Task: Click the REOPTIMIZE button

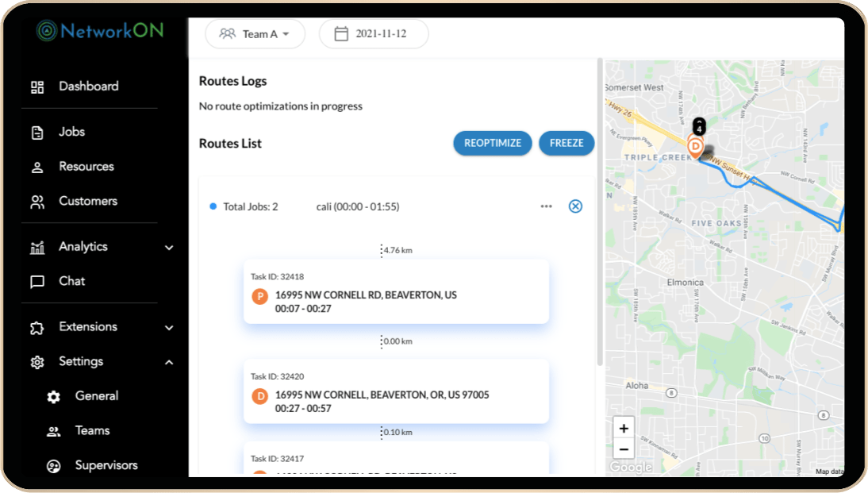Action: pos(493,143)
